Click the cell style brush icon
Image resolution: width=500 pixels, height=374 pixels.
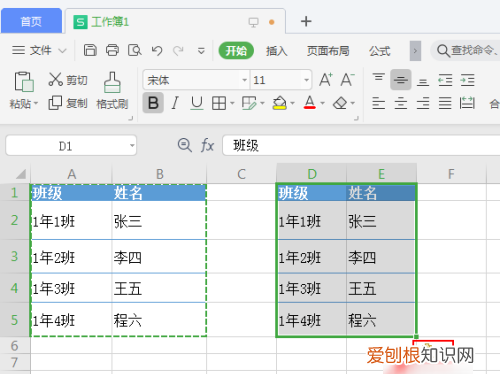click(249, 103)
